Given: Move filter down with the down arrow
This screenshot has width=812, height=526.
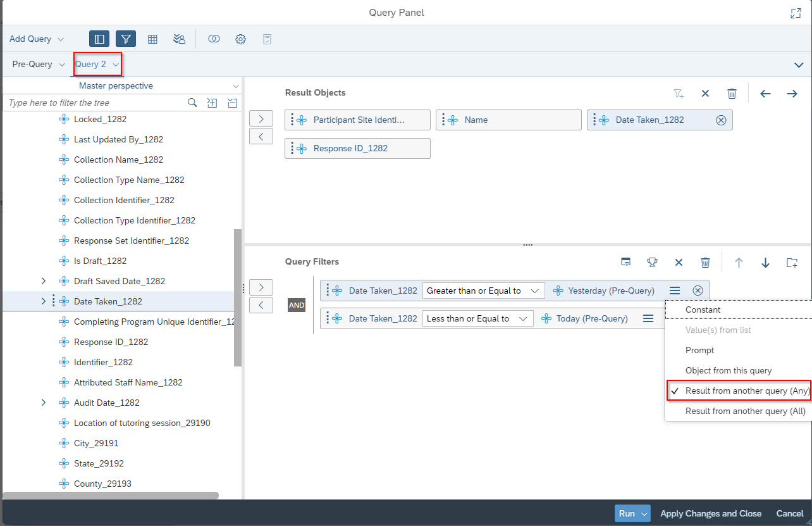Looking at the screenshot, I should coord(765,262).
